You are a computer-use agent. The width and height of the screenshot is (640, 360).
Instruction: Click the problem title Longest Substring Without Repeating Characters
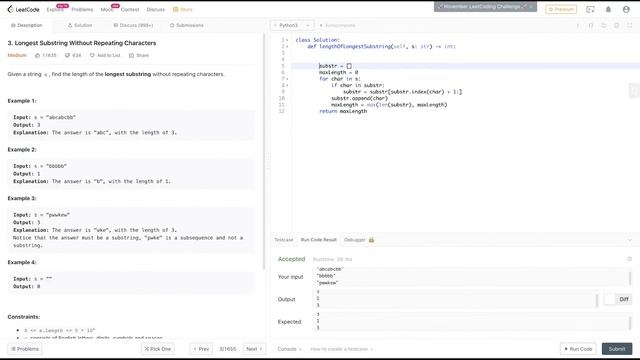click(x=82, y=43)
